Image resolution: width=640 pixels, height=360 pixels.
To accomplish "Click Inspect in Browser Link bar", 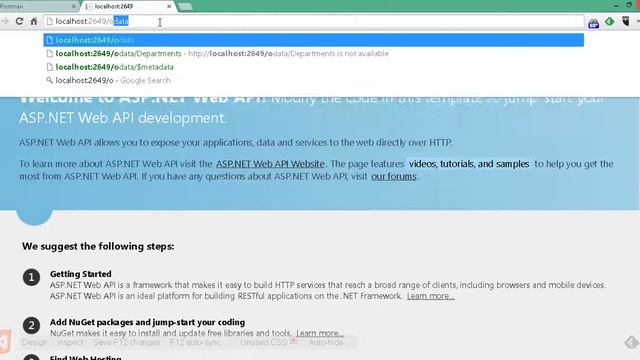I will pyautogui.click(x=70, y=342).
